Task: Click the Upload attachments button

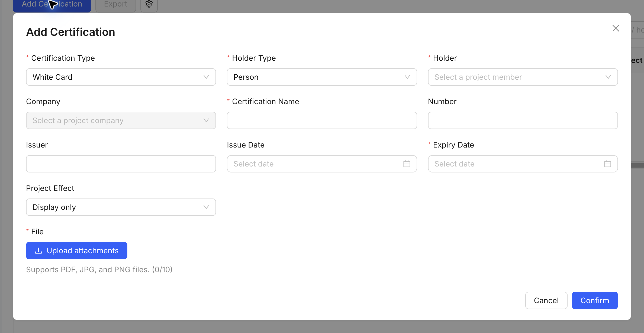Action: 77,251
